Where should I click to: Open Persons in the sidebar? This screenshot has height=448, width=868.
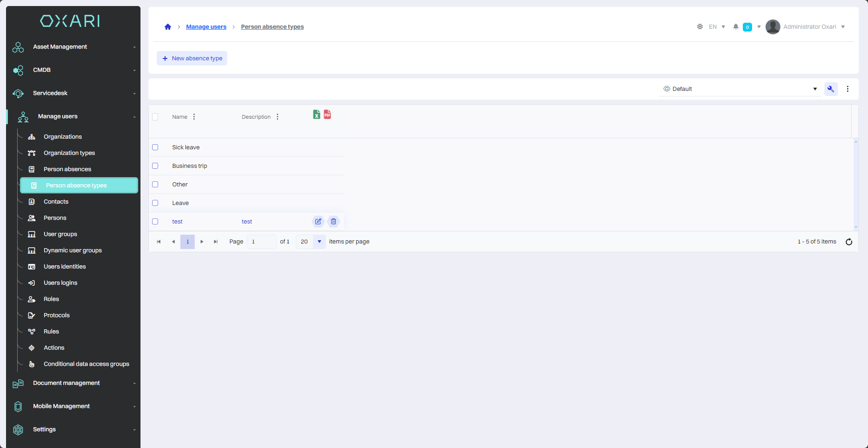(55, 218)
